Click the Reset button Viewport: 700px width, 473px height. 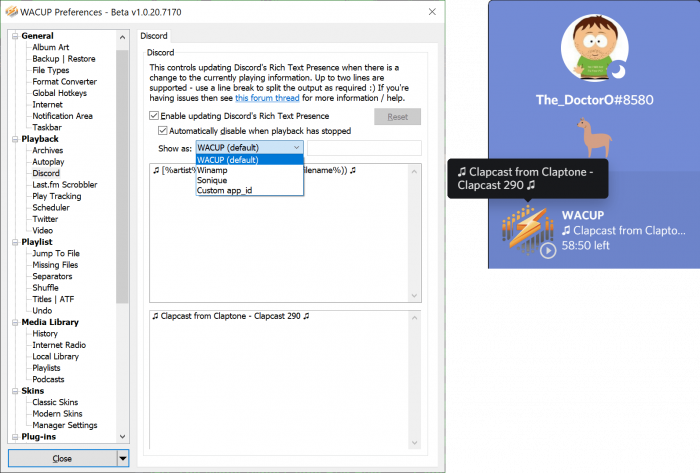(x=397, y=117)
